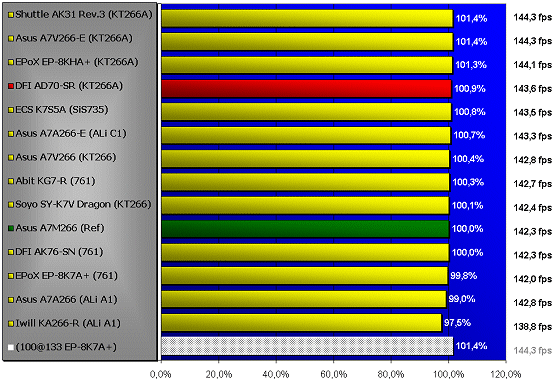Click the Asus A7V266-E (KT266A) legend label
The image size is (555, 382).
pos(74,38)
